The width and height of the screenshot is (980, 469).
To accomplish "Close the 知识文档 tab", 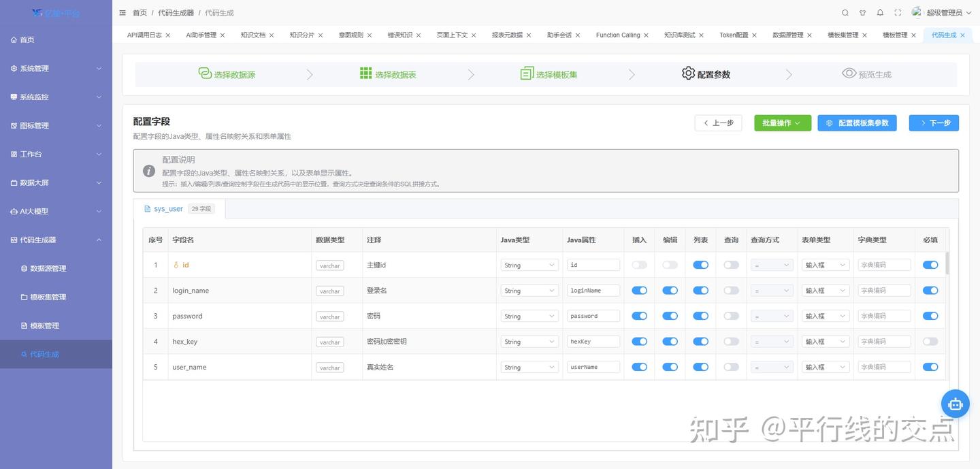I will 272,35.
